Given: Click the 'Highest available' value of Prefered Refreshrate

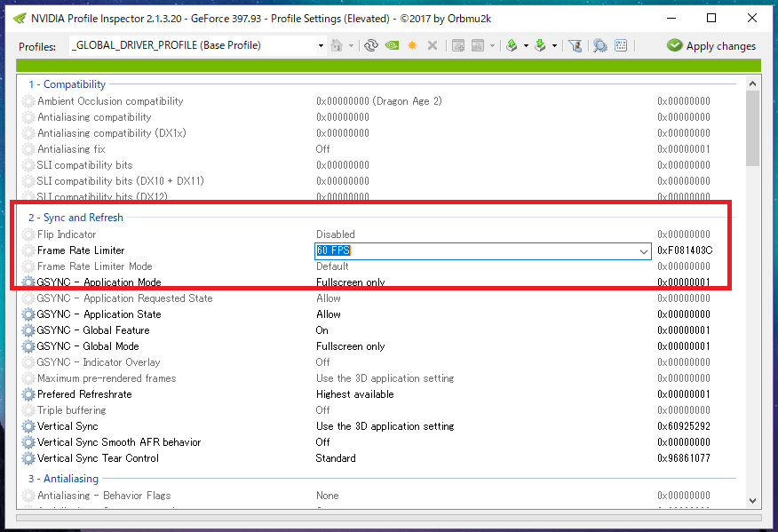Looking at the screenshot, I should pos(354,394).
